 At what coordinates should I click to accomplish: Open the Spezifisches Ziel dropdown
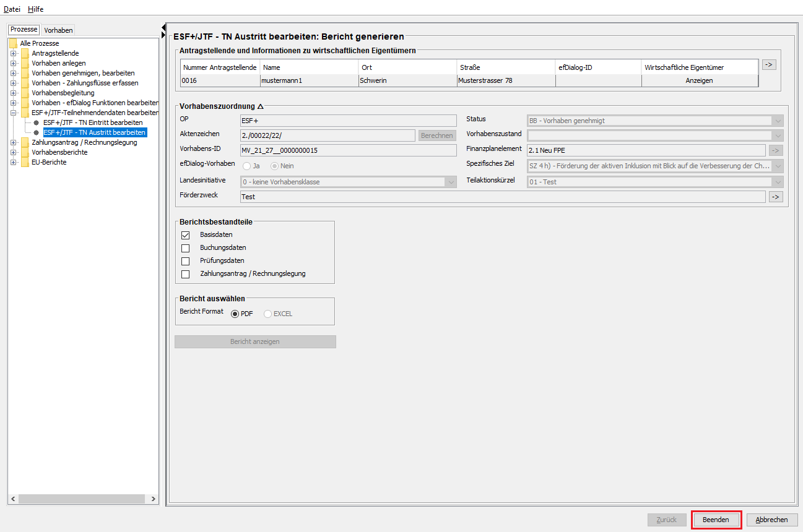pos(778,166)
